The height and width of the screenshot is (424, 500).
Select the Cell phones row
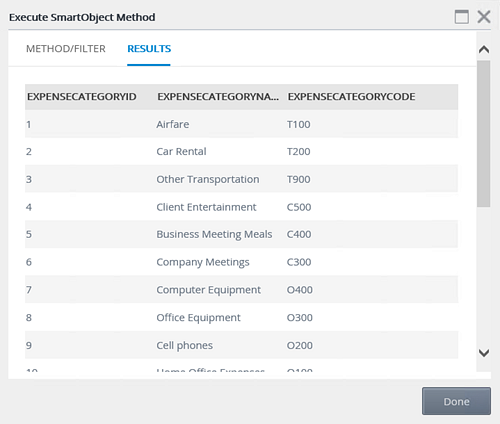241,345
